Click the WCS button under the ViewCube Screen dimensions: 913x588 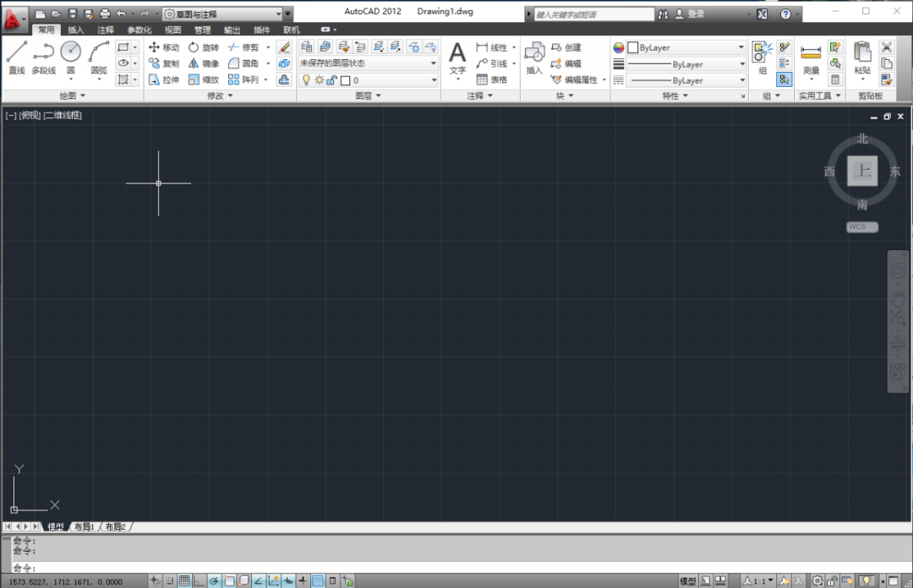pos(862,227)
